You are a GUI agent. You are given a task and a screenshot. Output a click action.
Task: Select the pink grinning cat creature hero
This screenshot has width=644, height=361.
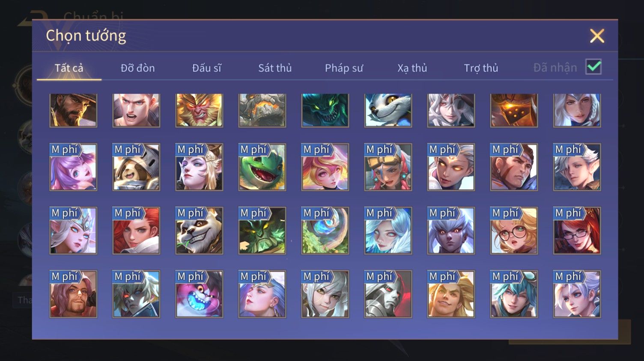pos(199,294)
